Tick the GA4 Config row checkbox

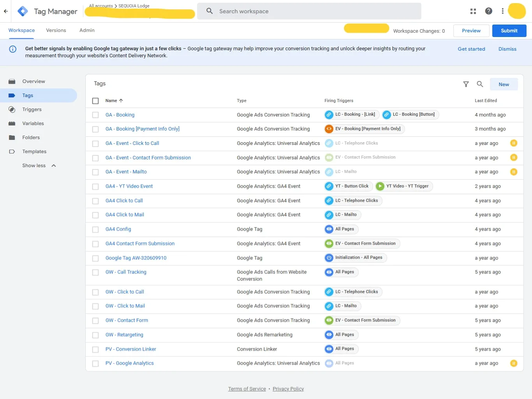pos(95,230)
